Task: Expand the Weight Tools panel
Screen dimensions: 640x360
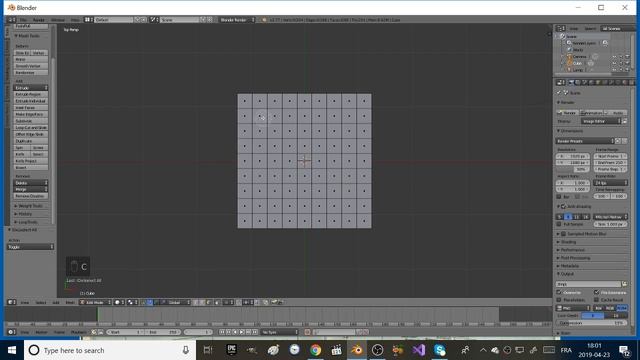Action: click(x=29, y=206)
